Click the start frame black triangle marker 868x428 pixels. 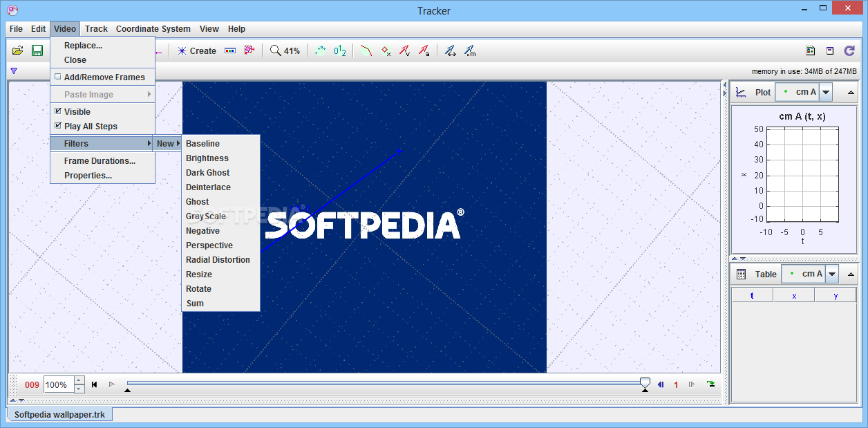[x=127, y=391]
